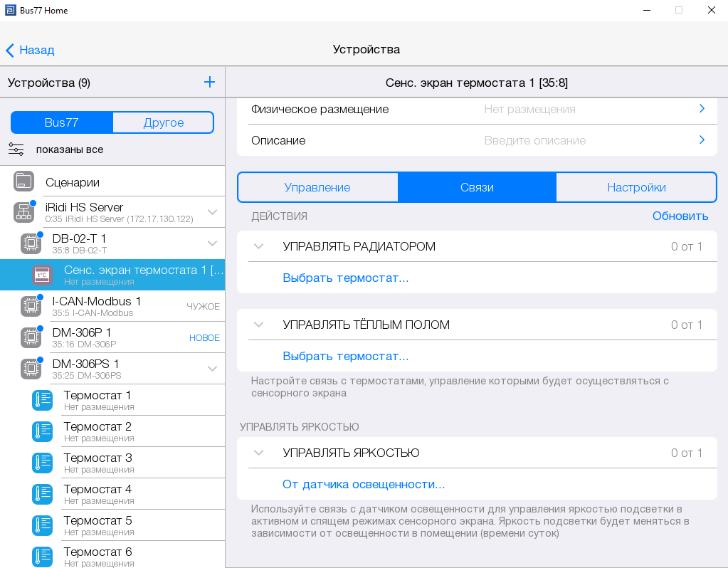
Task: Click the iRidi HS Server network icon
Action: point(23,212)
